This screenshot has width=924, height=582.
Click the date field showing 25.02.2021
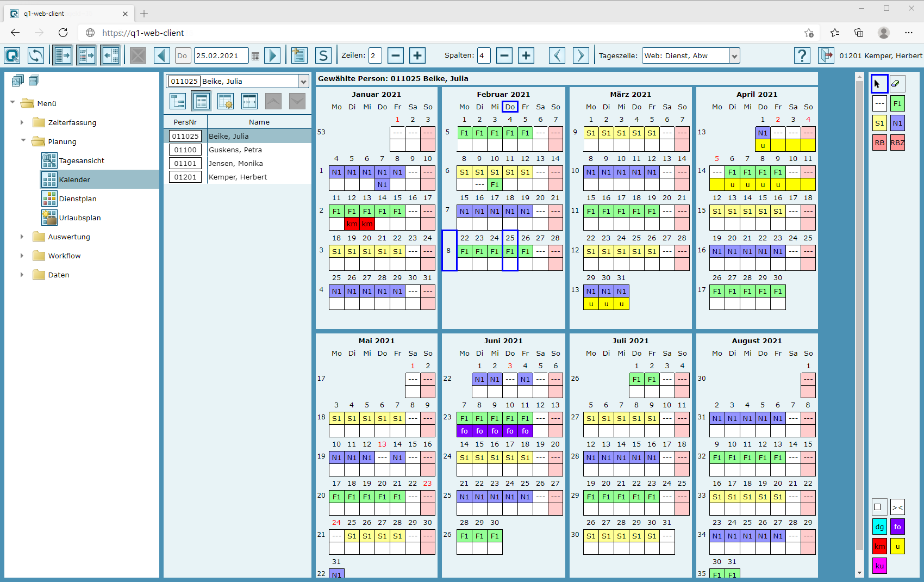[x=221, y=55]
